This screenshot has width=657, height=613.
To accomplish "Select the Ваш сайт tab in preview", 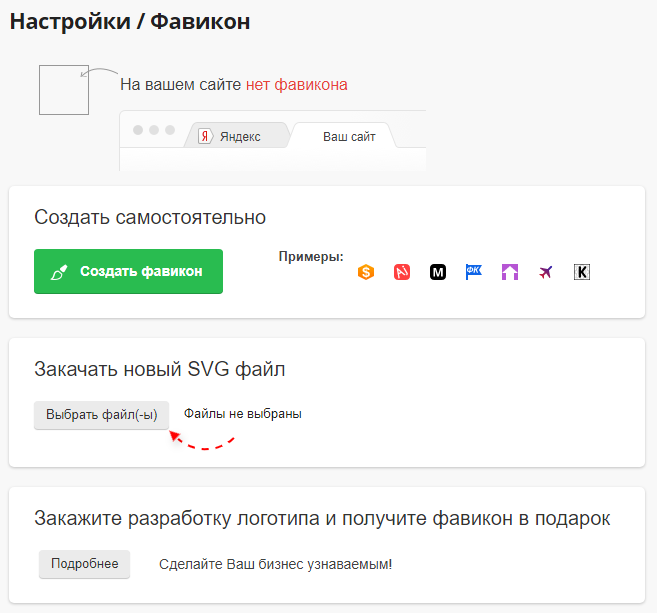I will pyautogui.click(x=349, y=137).
